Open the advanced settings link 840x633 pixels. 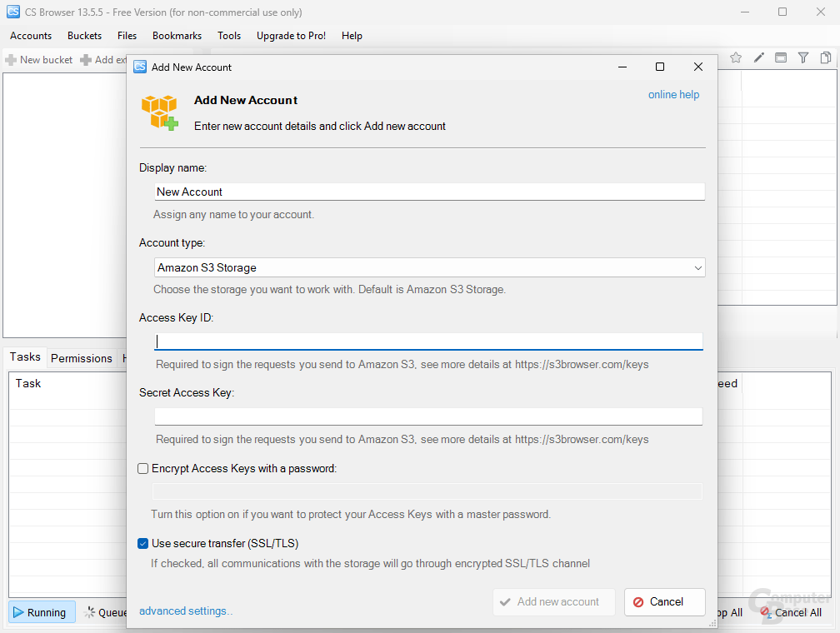(x=185, y=611)
